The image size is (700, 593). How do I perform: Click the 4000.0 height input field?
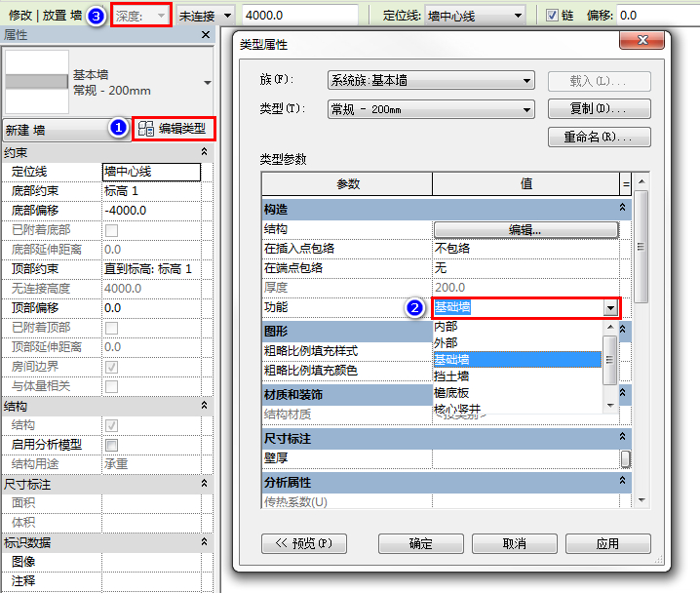coord(300,16)
